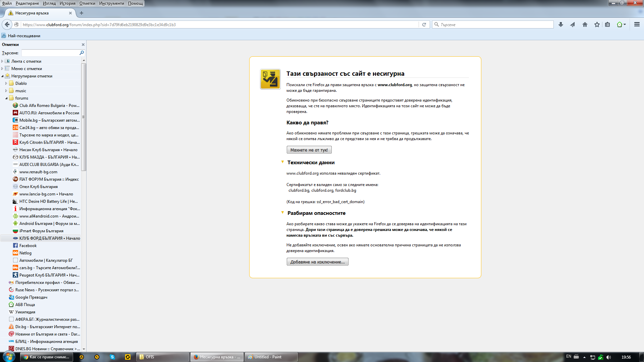
Task: Collapse the Разбирам опасностите section
Action: coord(282,213)
